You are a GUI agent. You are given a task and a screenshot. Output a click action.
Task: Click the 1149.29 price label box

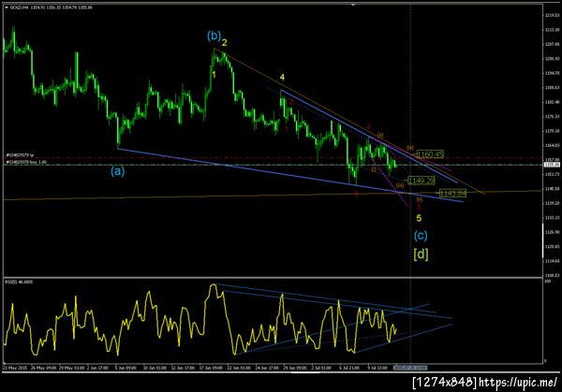click(x=421, y=181)
